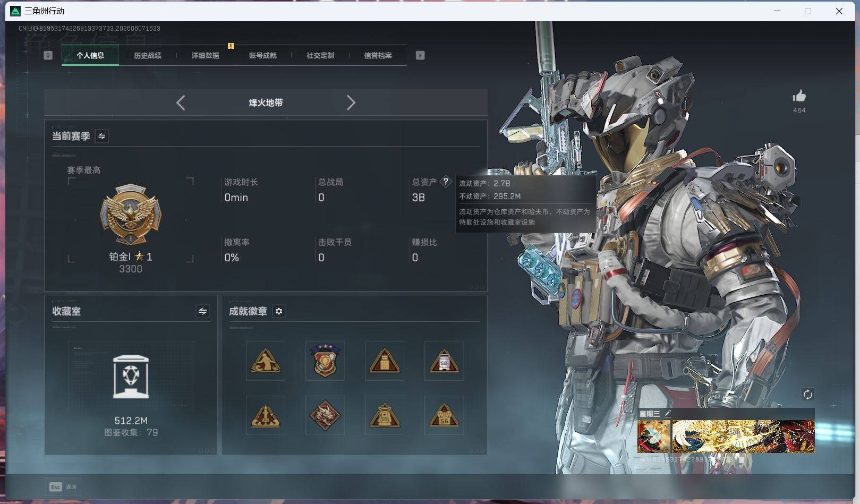Click the 三角洲行动 app icon in title bar

click(15, 11)
